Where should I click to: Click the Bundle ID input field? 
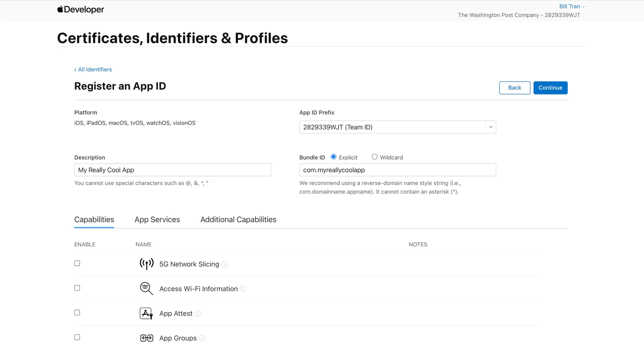398,170
